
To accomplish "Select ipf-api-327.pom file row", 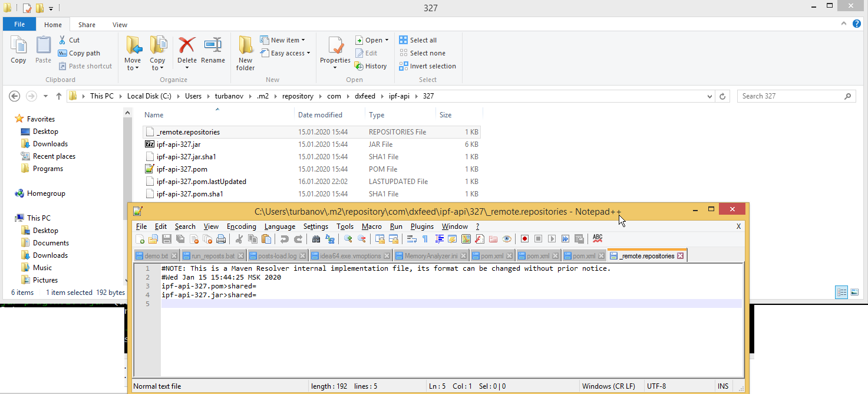I will (x=312, y=169).
